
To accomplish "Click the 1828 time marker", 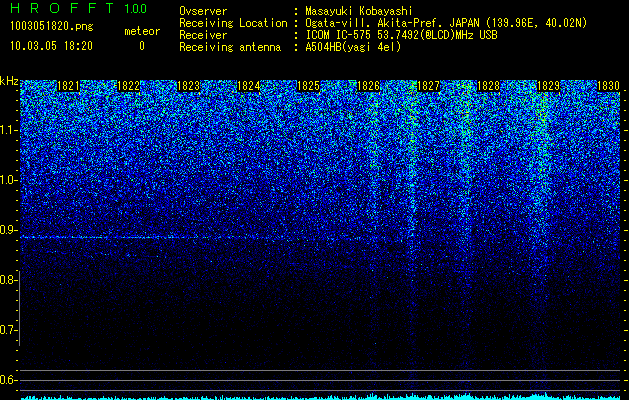I will click(x=488, y=86).
